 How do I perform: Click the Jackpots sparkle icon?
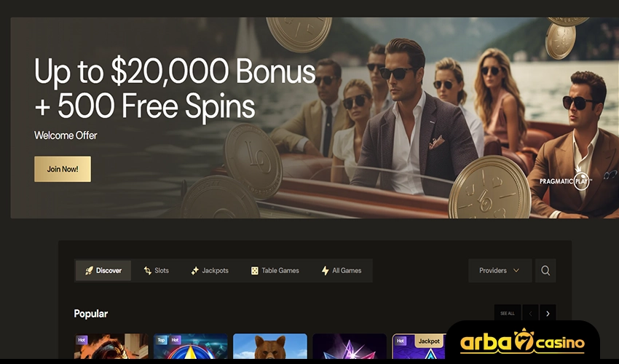[194, 270]
